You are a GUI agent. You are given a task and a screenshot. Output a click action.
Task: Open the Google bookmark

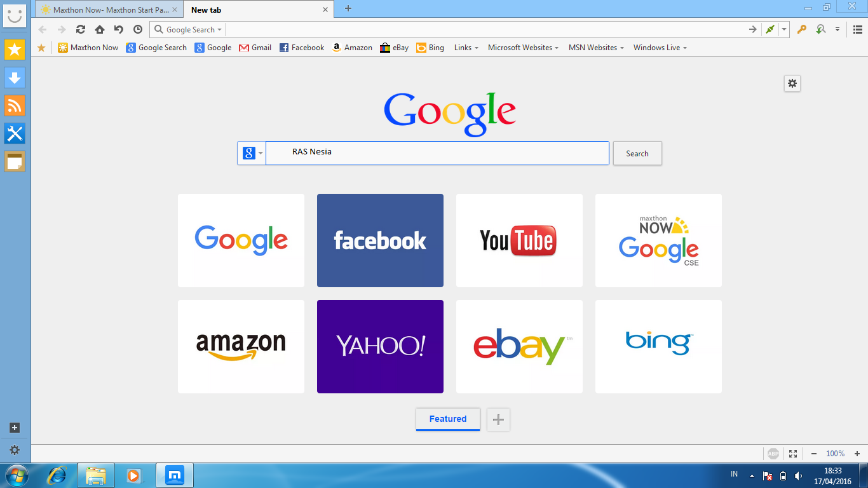pyautogui.click(x=213, y=48)
